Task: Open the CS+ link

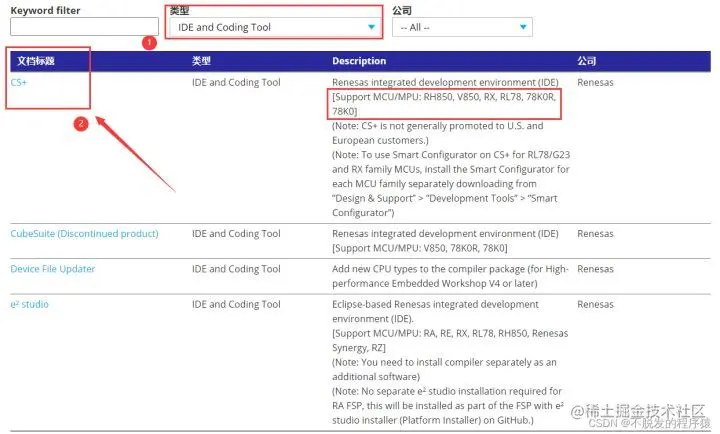Action: pyautogui.click(x=19, y=82)
